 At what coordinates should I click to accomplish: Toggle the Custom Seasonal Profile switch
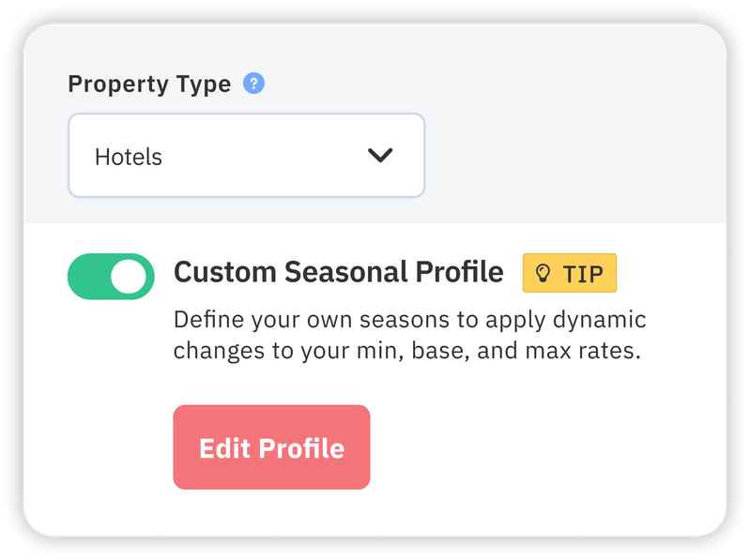pyautogui.click(x=111, y=276)
